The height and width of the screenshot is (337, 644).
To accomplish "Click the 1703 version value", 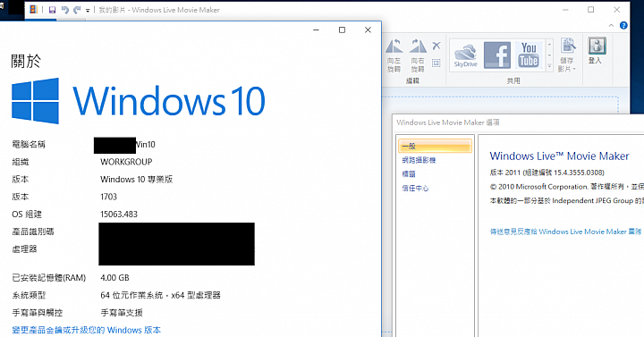I will coord(108,197).
